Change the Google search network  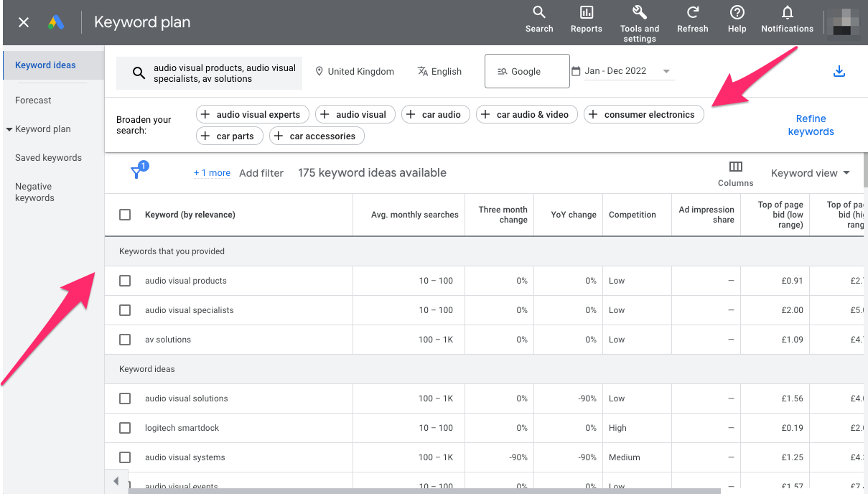click(527, 71)
